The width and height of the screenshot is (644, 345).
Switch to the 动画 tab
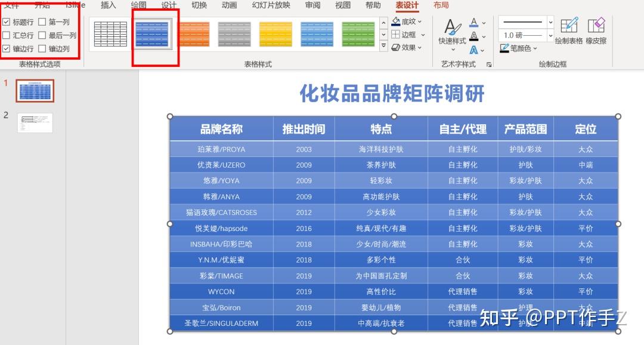229,5
